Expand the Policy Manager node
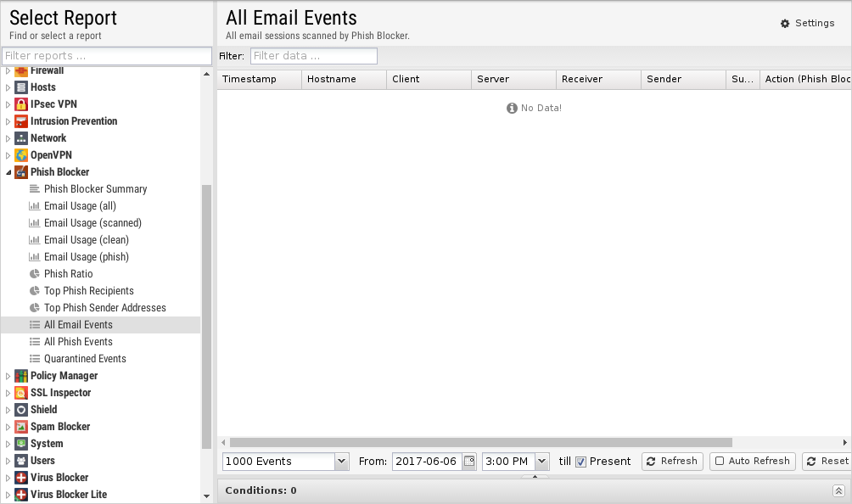Screen dimensions: 852x504 coord(8,376)
